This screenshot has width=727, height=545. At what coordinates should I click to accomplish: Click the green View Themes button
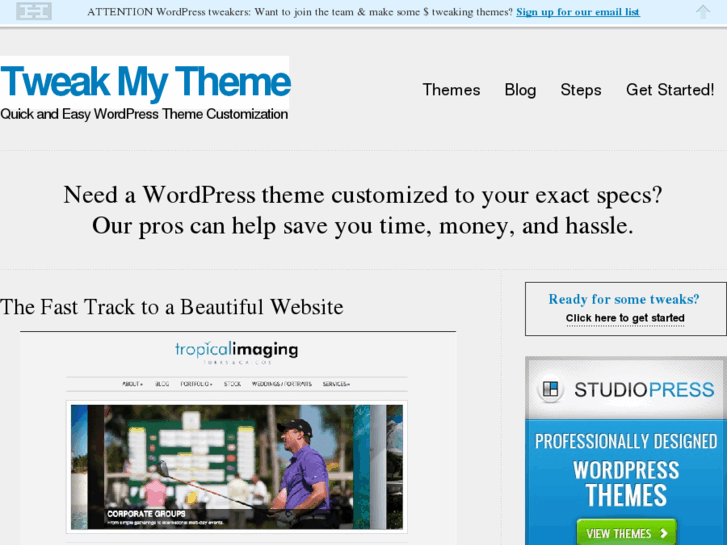pyautogui.click(x=626, y=533)
